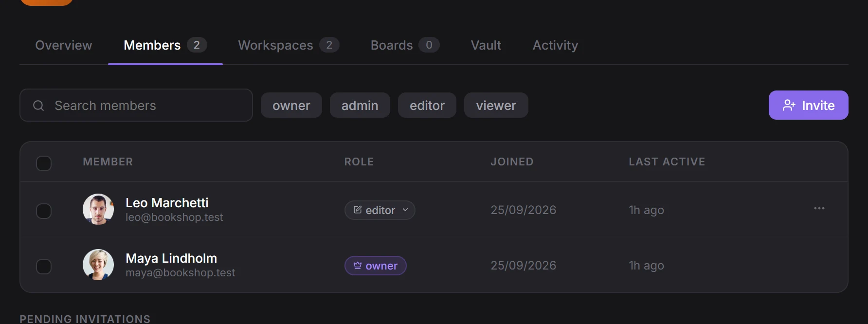Switch to the Overview tab
868x324 pixels.
pos(64,45)
